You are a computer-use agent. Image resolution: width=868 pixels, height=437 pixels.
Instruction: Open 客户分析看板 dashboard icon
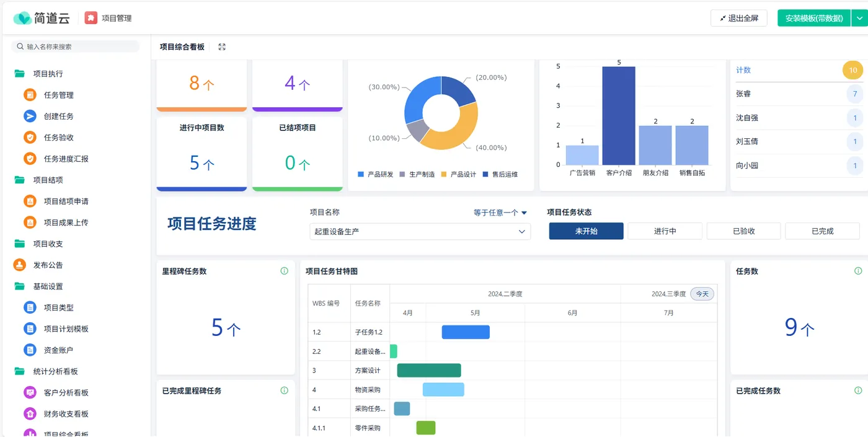click(x=30, y=392)
